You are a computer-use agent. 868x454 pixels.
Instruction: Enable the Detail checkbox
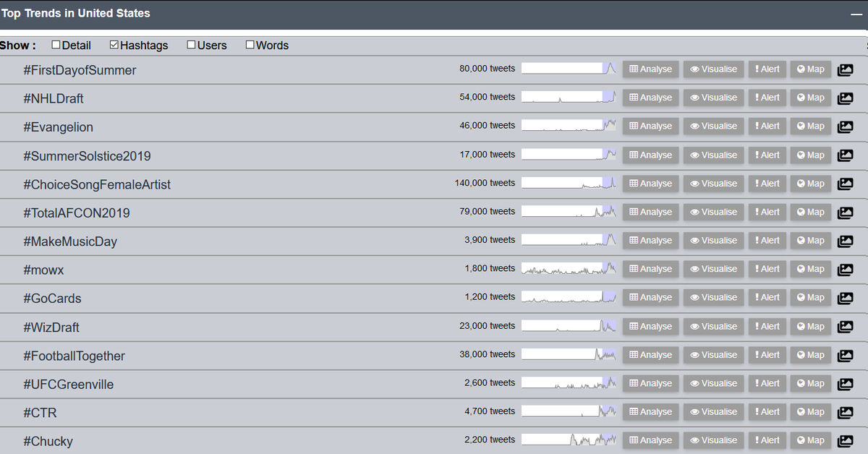(56, 45)
